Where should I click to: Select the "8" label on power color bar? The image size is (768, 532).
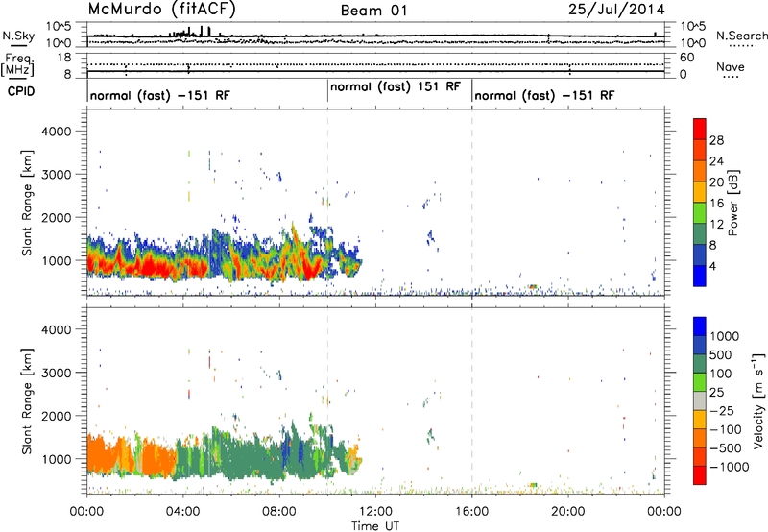point(713,245)
